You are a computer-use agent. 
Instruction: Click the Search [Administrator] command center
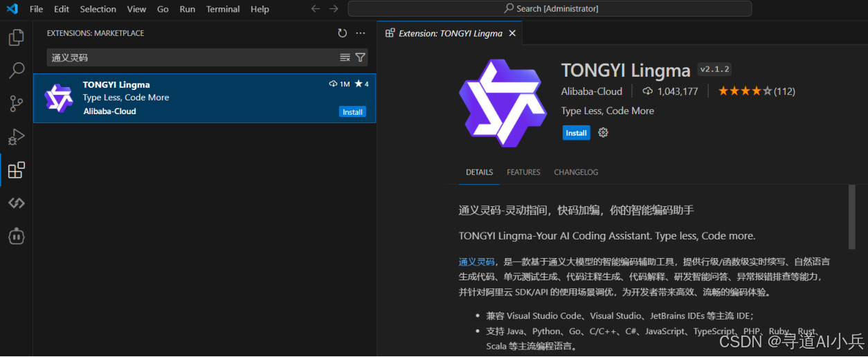coord(550,9)
